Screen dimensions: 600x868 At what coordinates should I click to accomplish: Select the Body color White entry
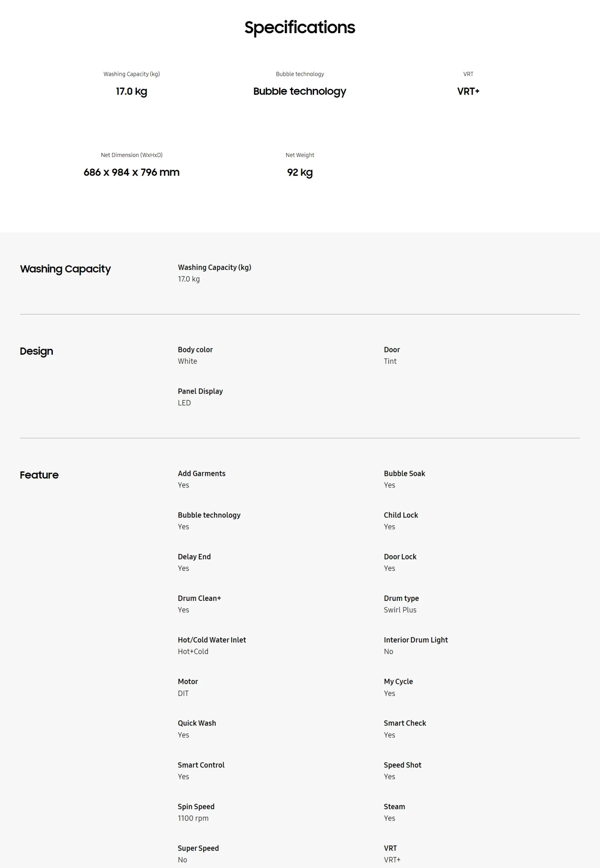195,355
